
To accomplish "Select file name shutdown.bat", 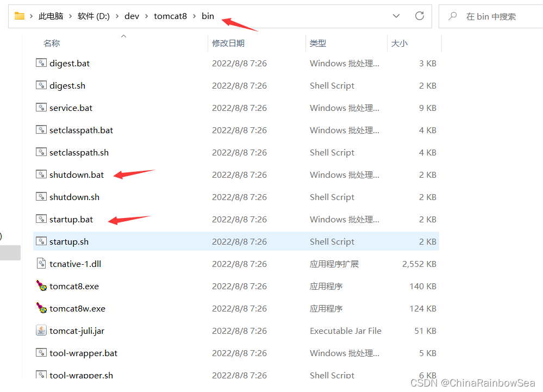I will tap(77, 175).
